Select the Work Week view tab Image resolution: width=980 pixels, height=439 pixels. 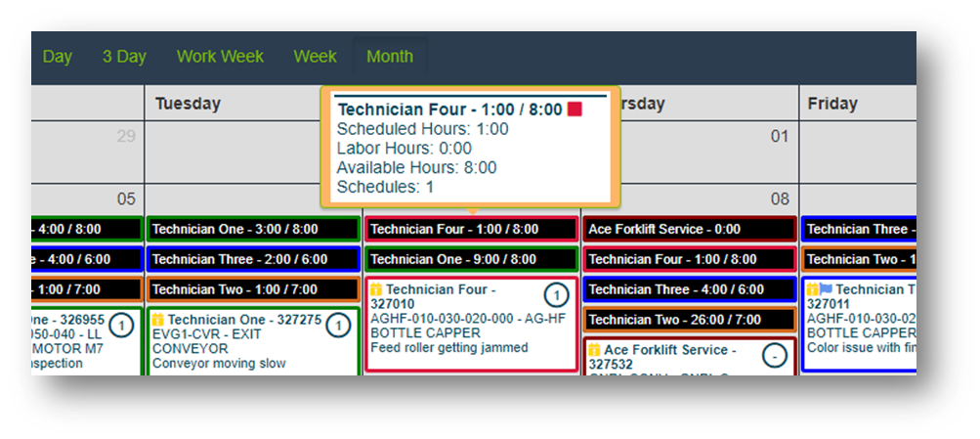pos(220,57)
